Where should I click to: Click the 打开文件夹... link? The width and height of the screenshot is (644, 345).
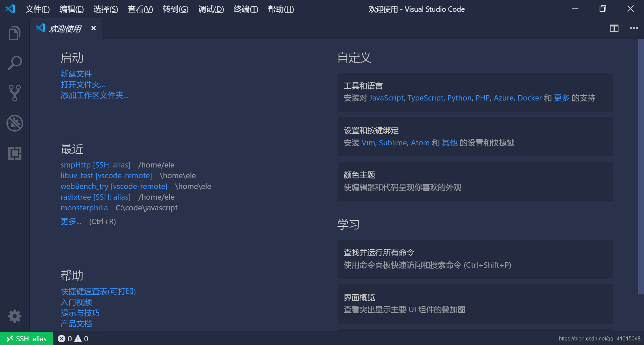coord(83,84)
